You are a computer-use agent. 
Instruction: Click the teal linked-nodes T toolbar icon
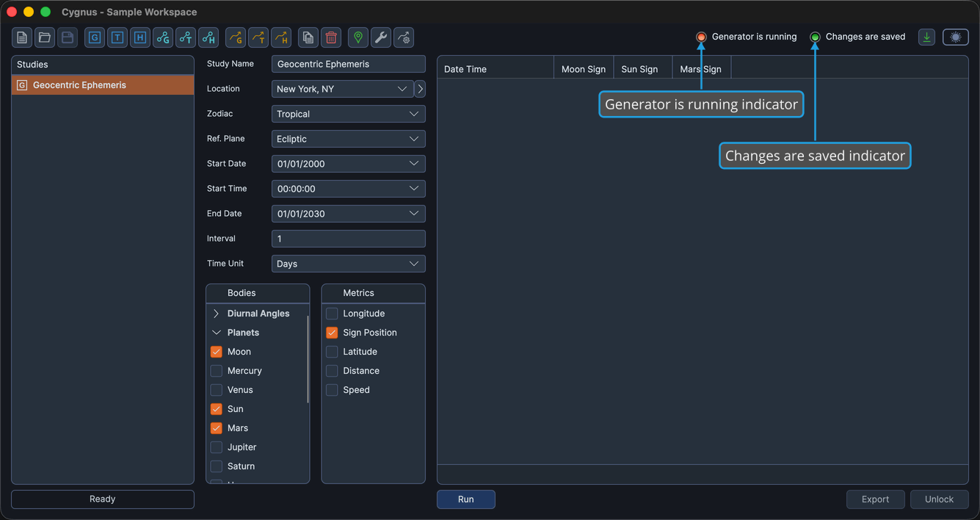[186, 37]
